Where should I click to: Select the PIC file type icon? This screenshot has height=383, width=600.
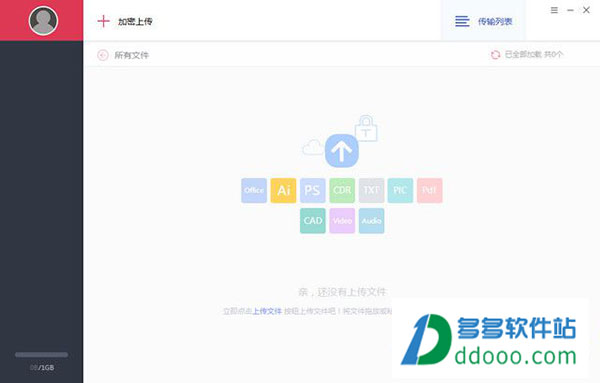click(400, 190)
